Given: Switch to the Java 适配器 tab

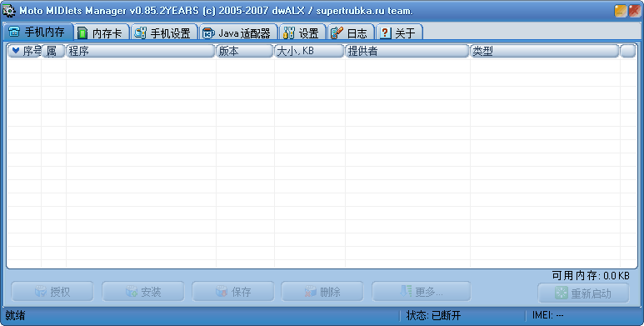Looking at the screenshot, I should coord(238,33).
